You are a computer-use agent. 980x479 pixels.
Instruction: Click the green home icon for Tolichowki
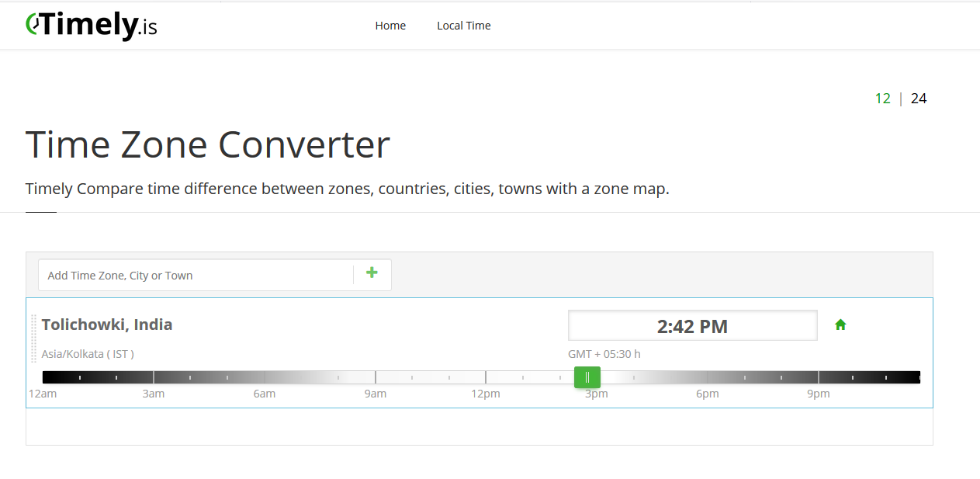point(840,325)
